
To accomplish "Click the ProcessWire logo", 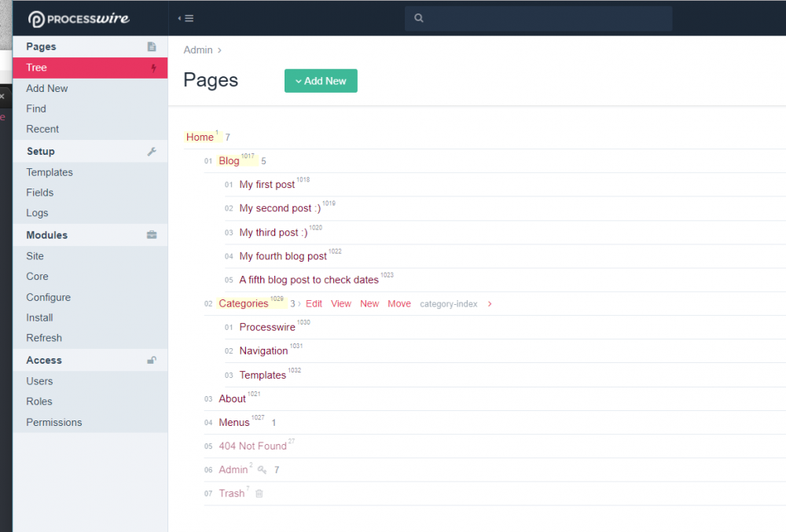I will 79,18.
